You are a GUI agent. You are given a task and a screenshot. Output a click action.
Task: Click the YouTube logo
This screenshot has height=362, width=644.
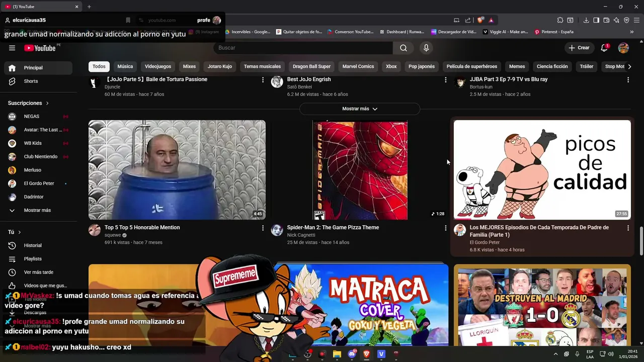pyautogui.click(x=40, y=48)
